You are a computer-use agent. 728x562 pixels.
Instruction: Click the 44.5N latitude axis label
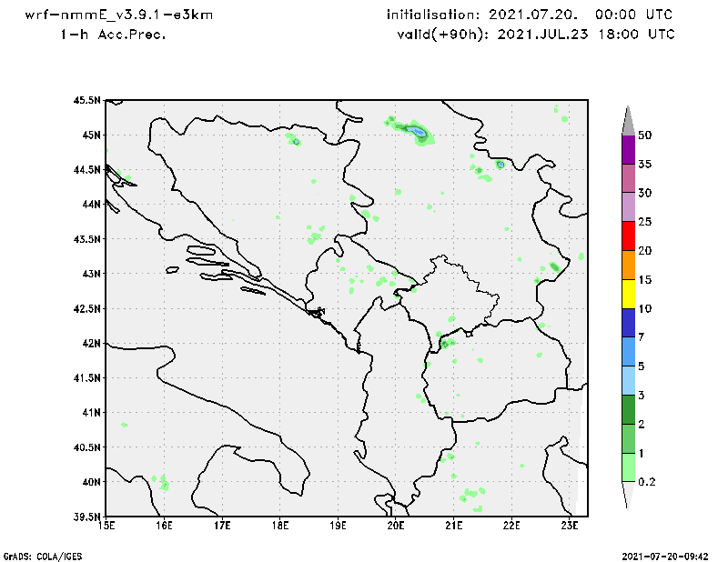click(86, 170)
